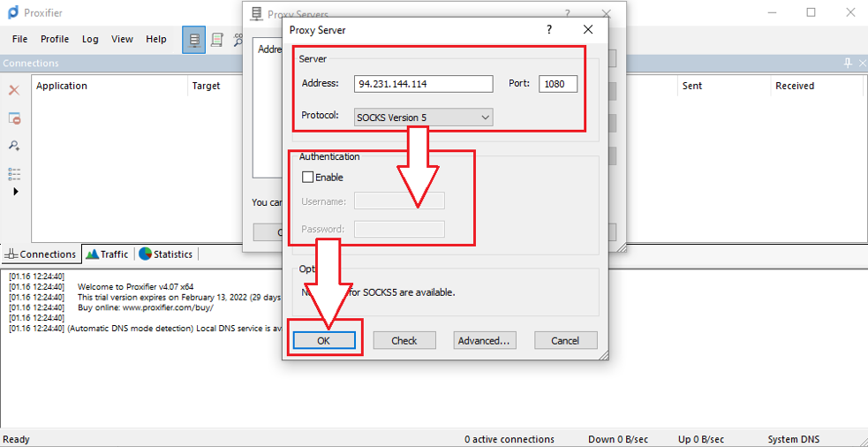This screenshot has height=447, width=868.
Task: Switch to the Statistics tab
Action: (166, 254)
